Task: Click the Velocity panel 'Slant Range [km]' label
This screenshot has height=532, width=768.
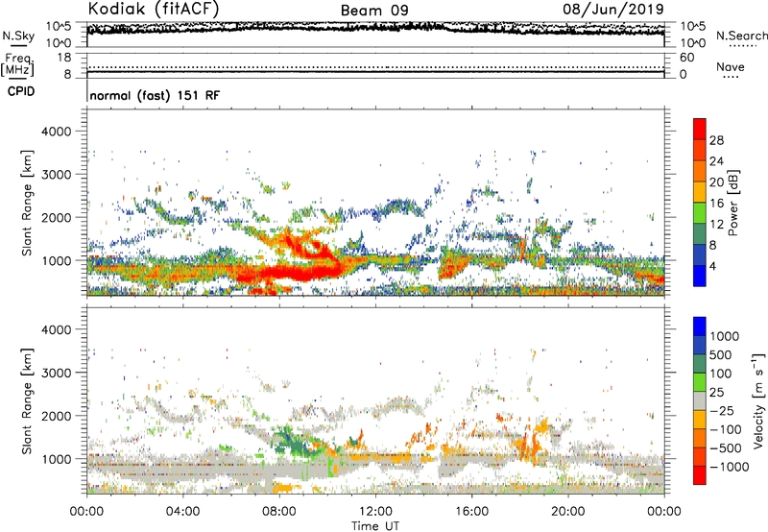Action: tap(27, 401)
